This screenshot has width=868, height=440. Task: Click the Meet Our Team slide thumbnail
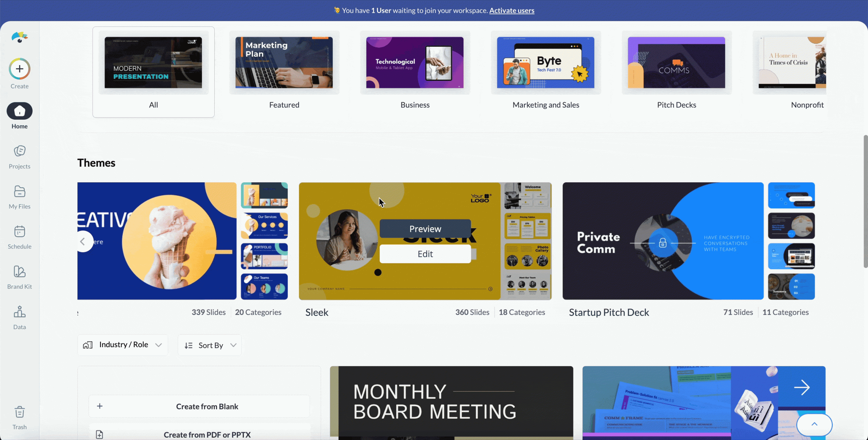(x=528, y=287)
